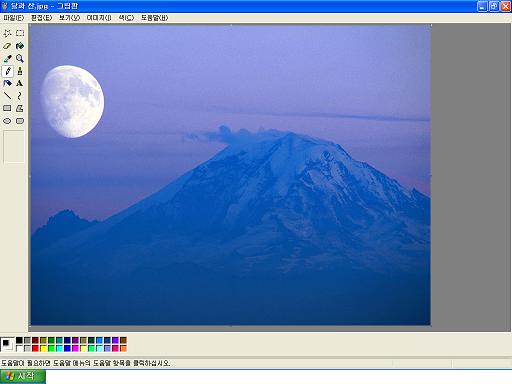Pick the Fill With Color bucket tool
The width and height of the screenshot is (512, 384).
(20, 46)
